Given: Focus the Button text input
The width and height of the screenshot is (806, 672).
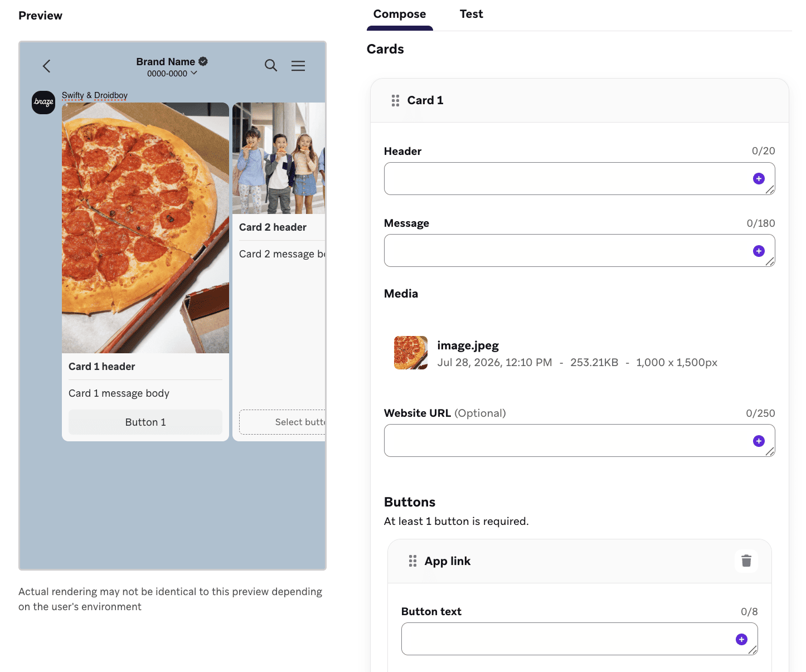Looking at the screenshot, I should pyautogui.click(x=579, y=639).
